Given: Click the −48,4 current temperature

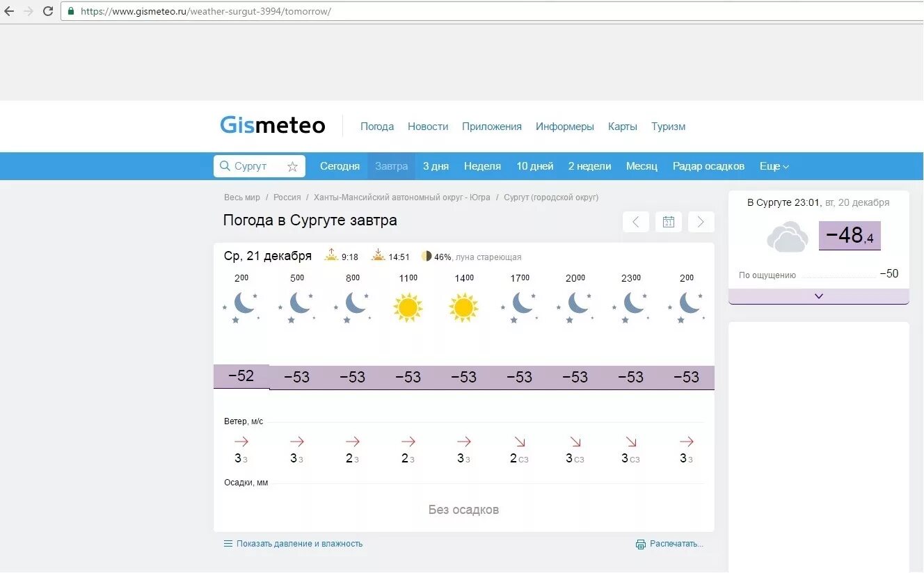Looking at the screenshot, I should pos(850,236).
